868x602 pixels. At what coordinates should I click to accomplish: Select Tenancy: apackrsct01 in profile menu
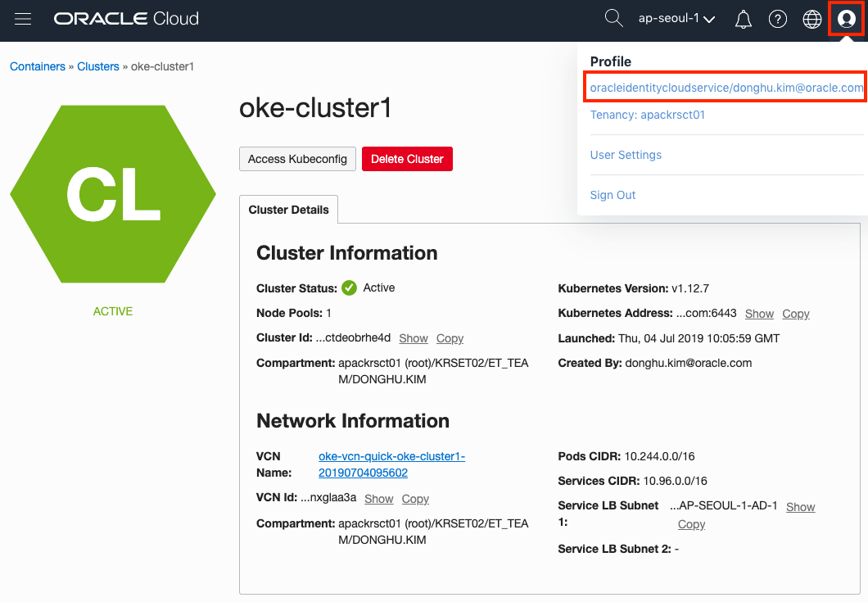(x=647, y=115)
